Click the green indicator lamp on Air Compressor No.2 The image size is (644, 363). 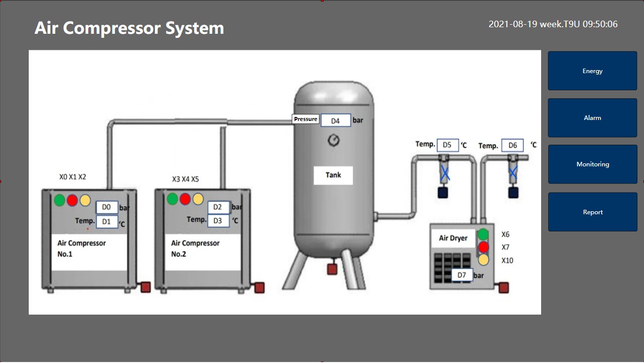point(172,199)
